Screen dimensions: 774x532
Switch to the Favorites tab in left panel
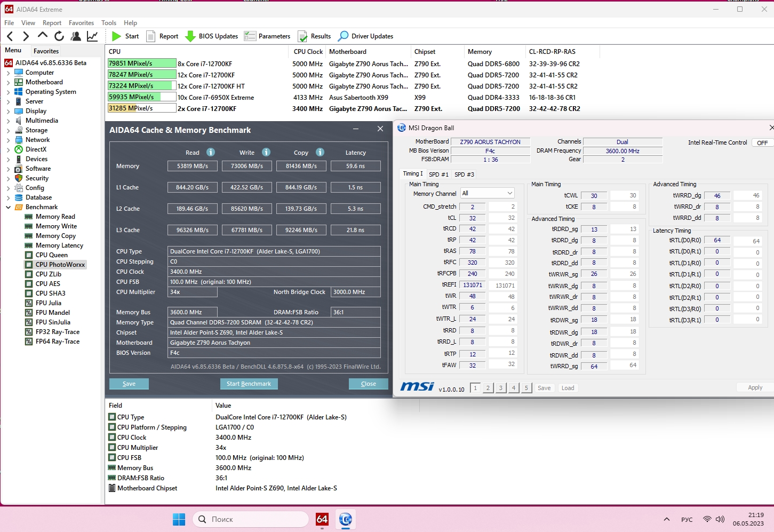pos(46,51)
